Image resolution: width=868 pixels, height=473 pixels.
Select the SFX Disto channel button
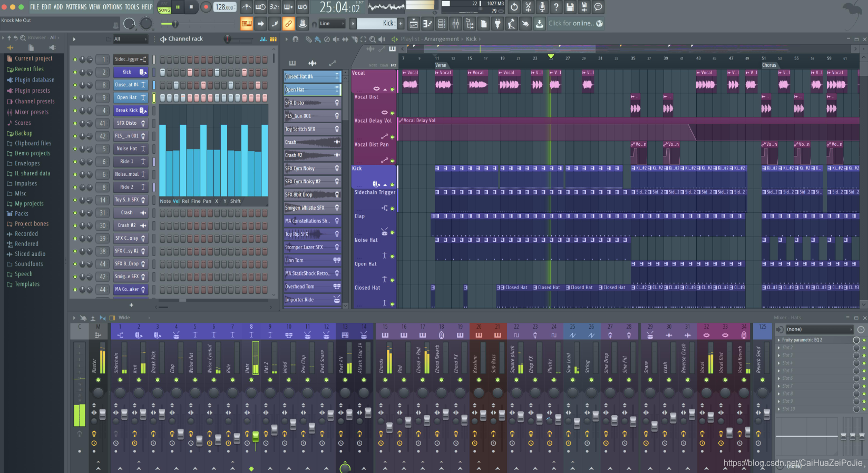(130, 123)
